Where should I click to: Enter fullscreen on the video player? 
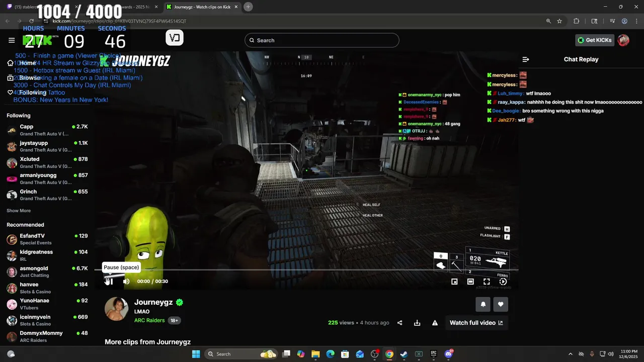[487, 282]
